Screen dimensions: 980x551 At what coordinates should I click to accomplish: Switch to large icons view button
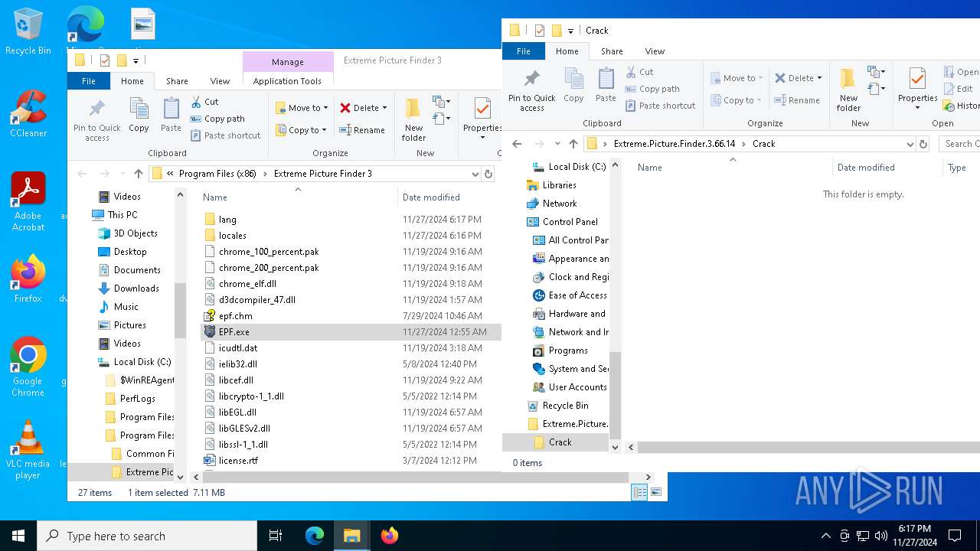(656, 493)
